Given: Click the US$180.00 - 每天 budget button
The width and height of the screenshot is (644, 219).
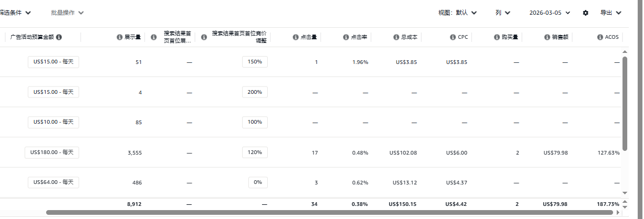Looking at the screenshot, I should [x=52, y=152].
